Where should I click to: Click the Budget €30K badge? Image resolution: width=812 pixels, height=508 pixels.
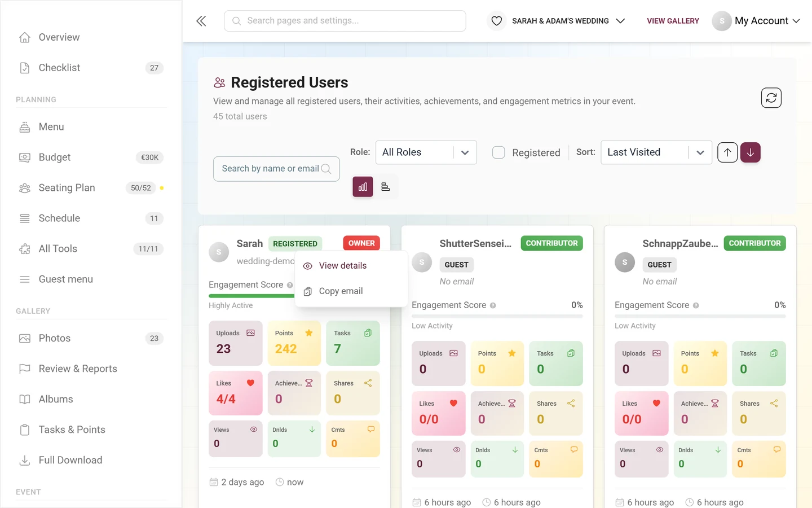click(x=149, y=157)
